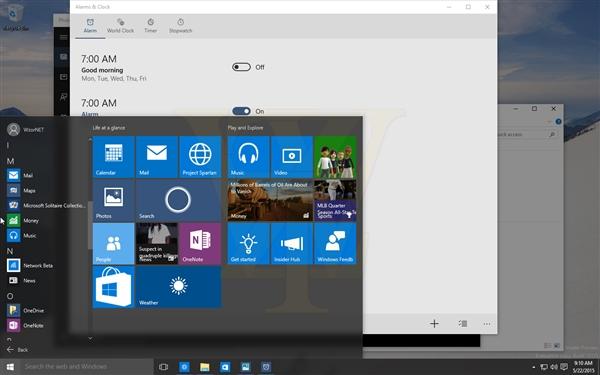Open the Xbox avatars tile
The width and height of the screenshot is (600, 375).
point(335,157)
